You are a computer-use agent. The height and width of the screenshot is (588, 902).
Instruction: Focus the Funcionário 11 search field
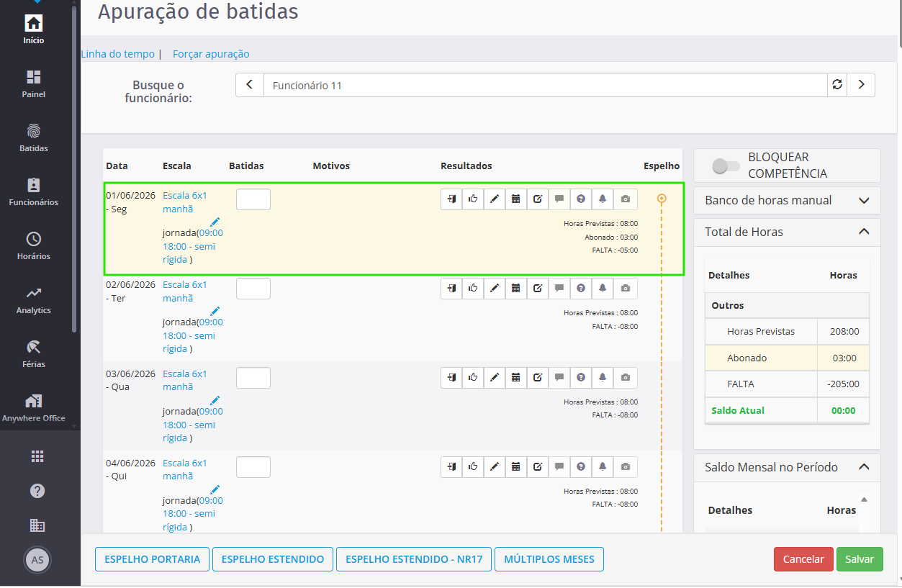click(546, 85)
